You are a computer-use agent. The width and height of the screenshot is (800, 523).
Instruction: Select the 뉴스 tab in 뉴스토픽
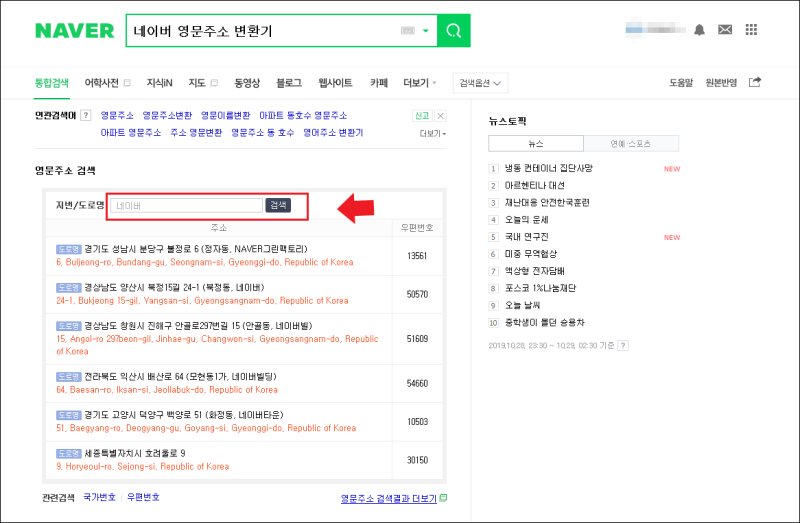click(x=536, y=143)
